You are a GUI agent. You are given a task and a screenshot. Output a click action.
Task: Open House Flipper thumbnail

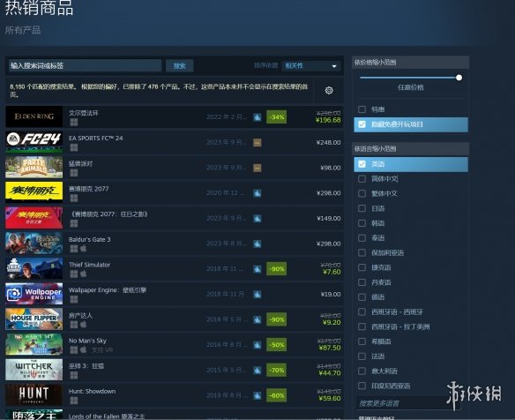tap(34, 319)
